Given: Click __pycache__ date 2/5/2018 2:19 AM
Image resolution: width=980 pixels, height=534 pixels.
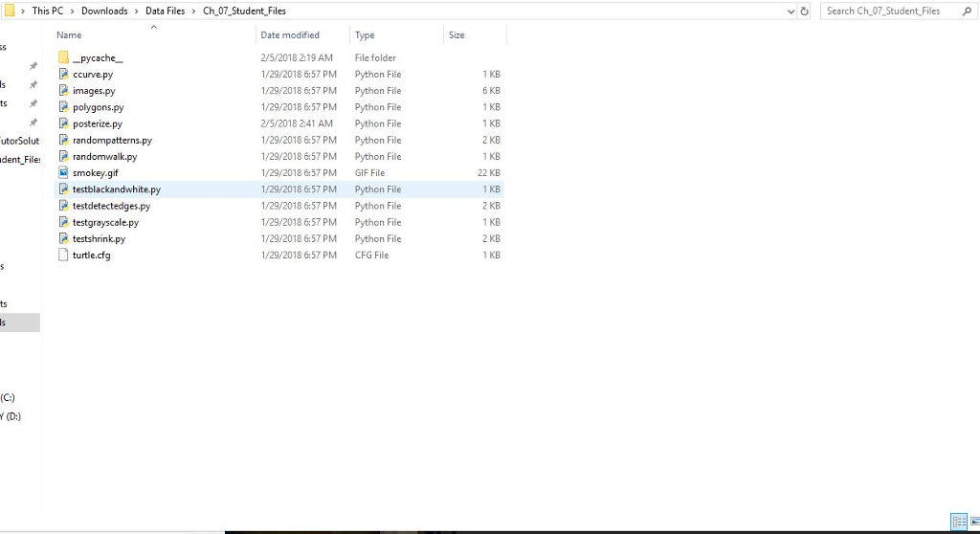Looking at the screenshot, I should 297,57.
